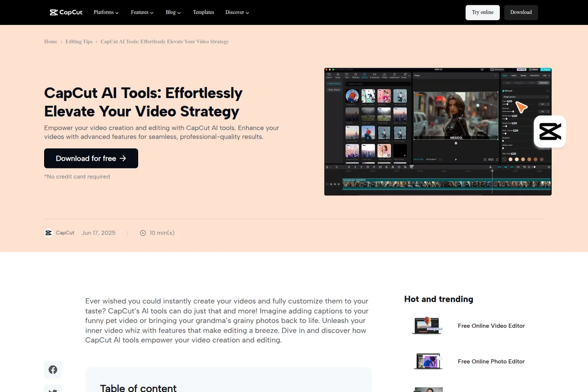
Task: Expand the Platforms dropdown menu
Action: (106, 12)
